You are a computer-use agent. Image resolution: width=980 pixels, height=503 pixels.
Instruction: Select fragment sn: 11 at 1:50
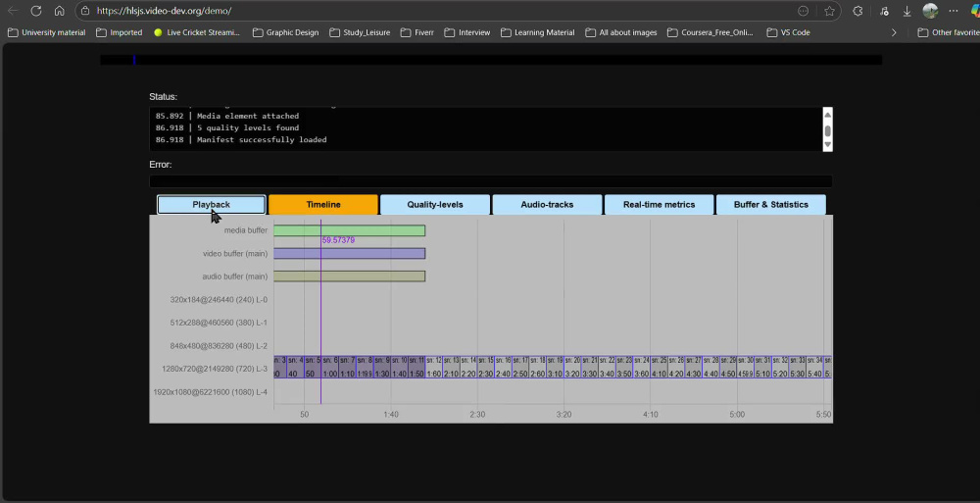pos(416,368)
